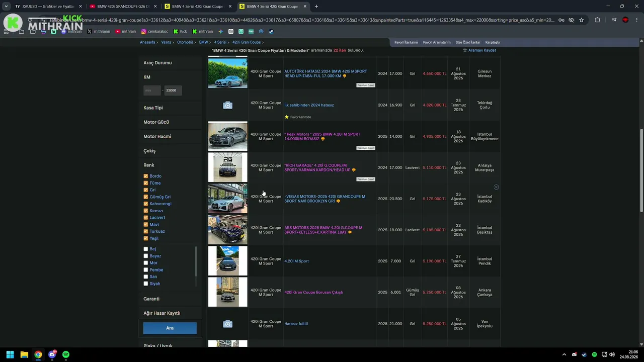Open File Explorer from the taskbar

pyautogui.click(x=24, y=354)
